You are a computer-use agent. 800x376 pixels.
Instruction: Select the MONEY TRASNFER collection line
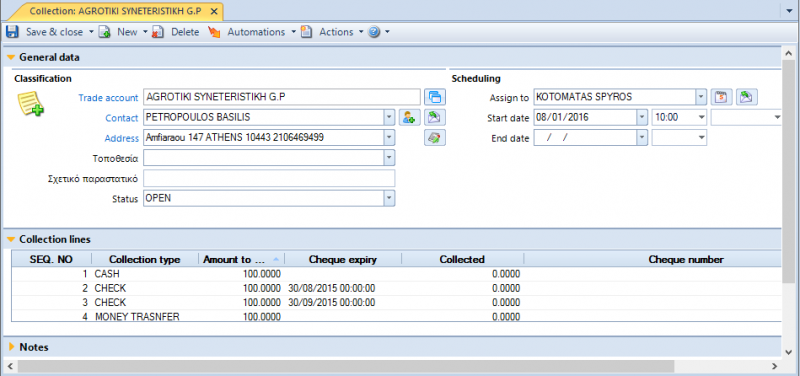click(x=396, y=316)
